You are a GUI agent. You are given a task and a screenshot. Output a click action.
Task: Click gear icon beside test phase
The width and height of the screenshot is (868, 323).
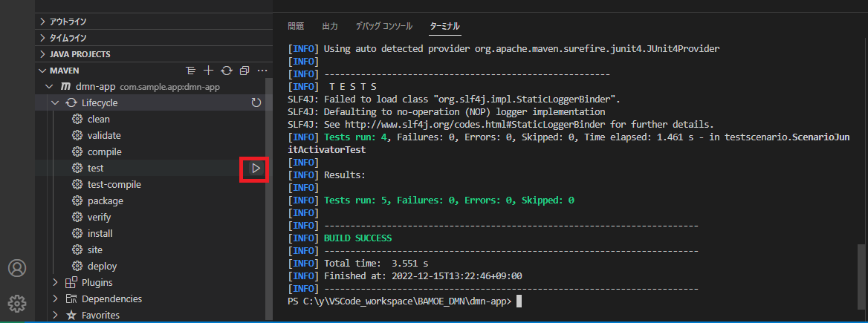tap(77, 168)
